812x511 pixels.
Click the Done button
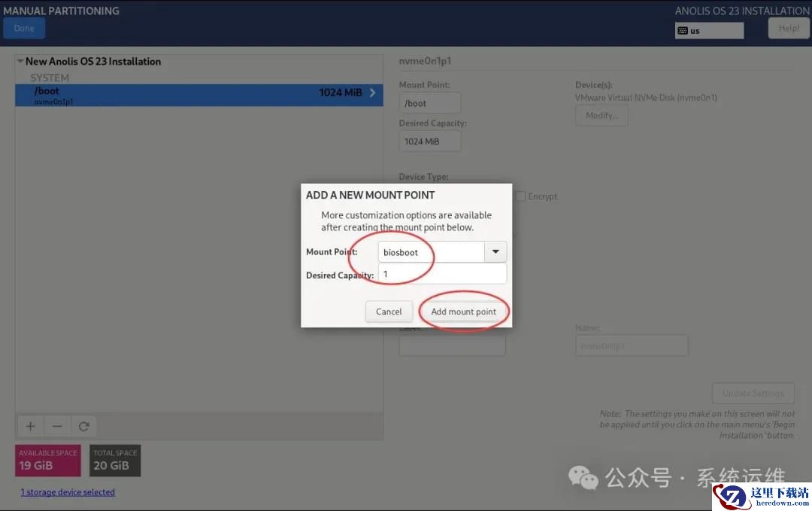[x=24, y=28]
